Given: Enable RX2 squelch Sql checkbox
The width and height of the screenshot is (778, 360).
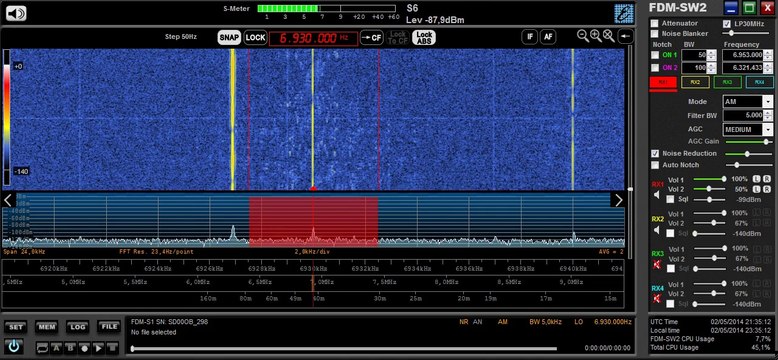Looking at the screenshot, I should [x=670, y=233].
